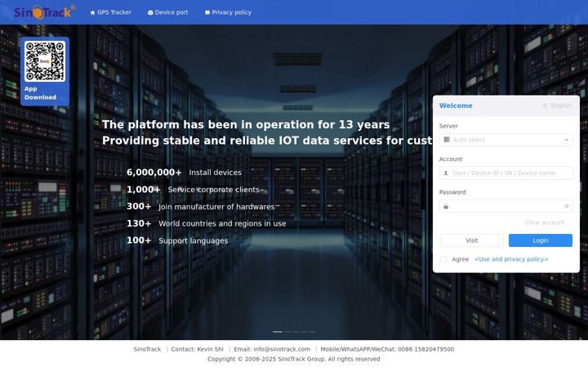Click the 'Contact: Kevin Shi' footer text
The width and height of the screenshot is (588, 368).
pyautogui.click(x=198, y=349)
